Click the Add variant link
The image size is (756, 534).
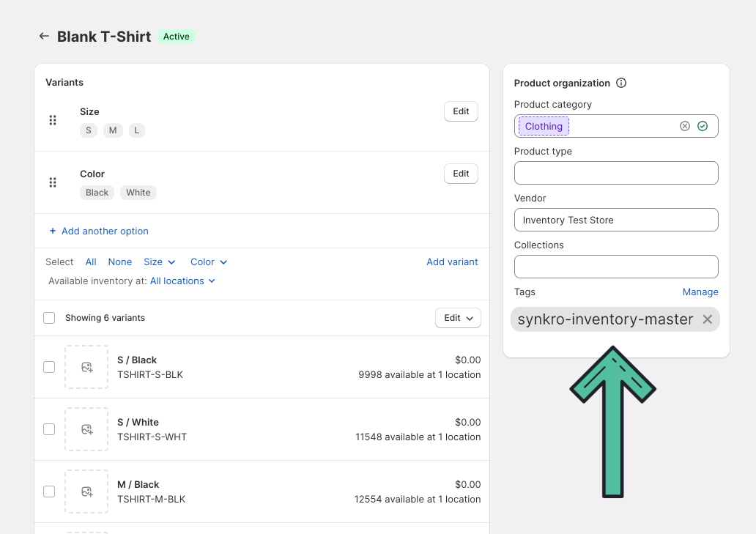[x=452, y=262]
